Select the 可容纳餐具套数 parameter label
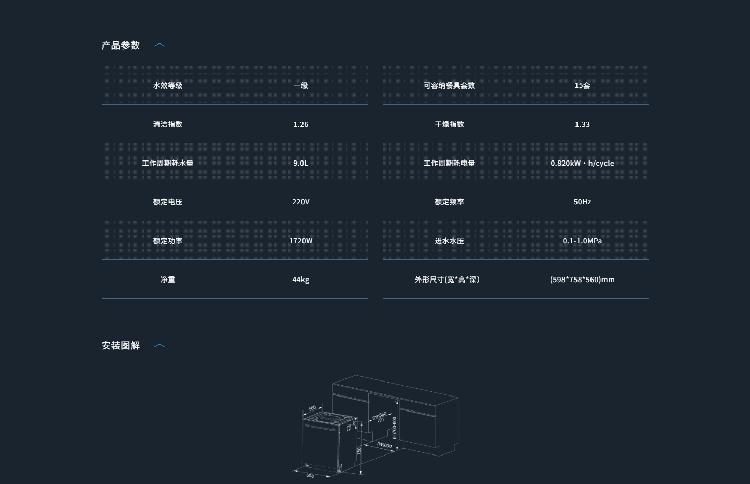 pos(449,86)
